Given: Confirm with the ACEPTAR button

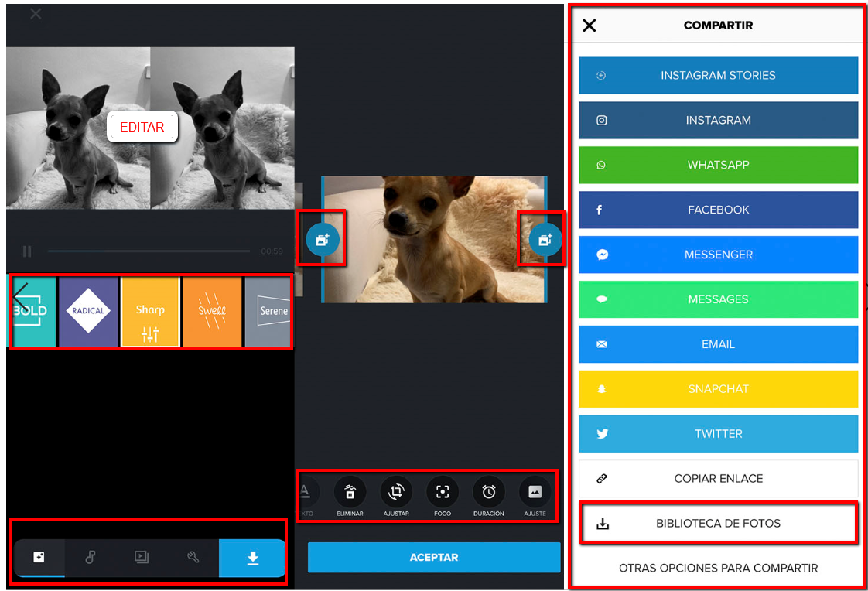Looking at the screenshot, I should pyautogui.click(x=434, y=557).
